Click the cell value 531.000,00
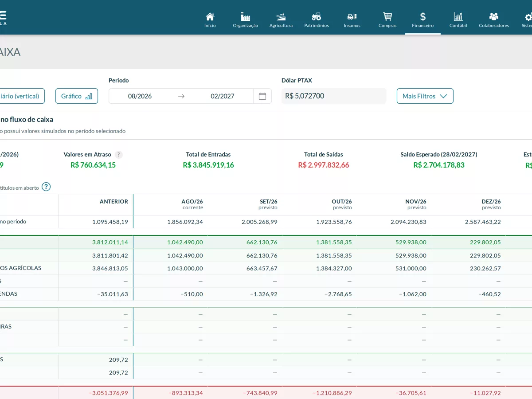Viewport: 532px width, 399px height. [411, 268]
